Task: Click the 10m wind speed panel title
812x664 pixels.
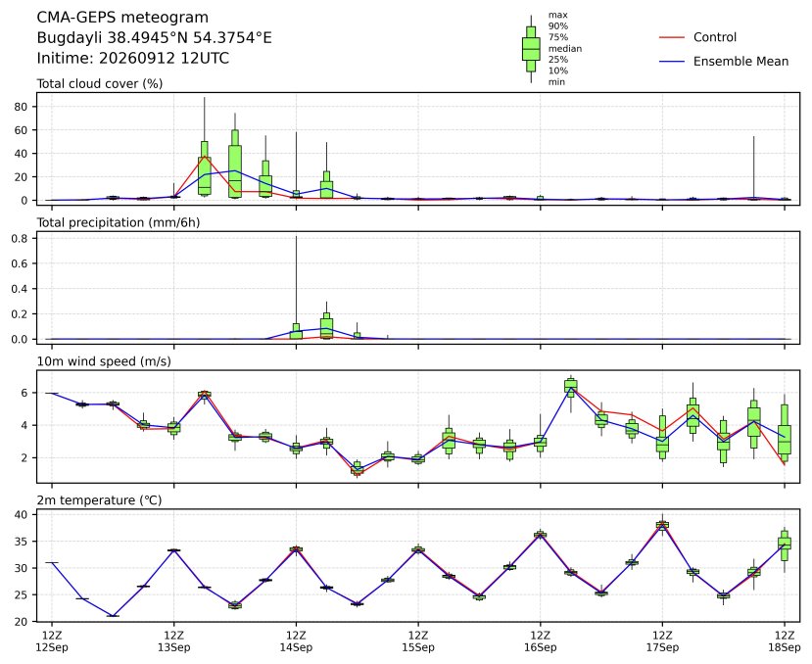Action: [x=104, y=361]
